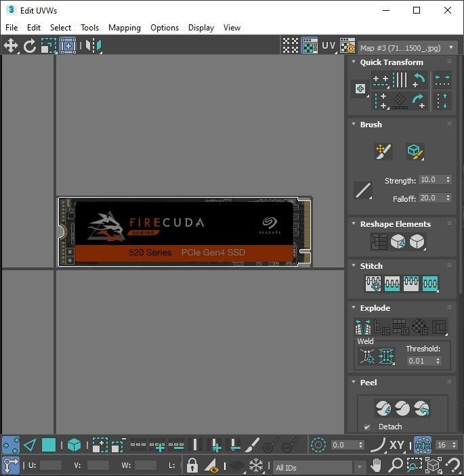Click the second Stitch icon (average)
The height and width of the screenshot is (476, 464).
[x=392, y=284]
